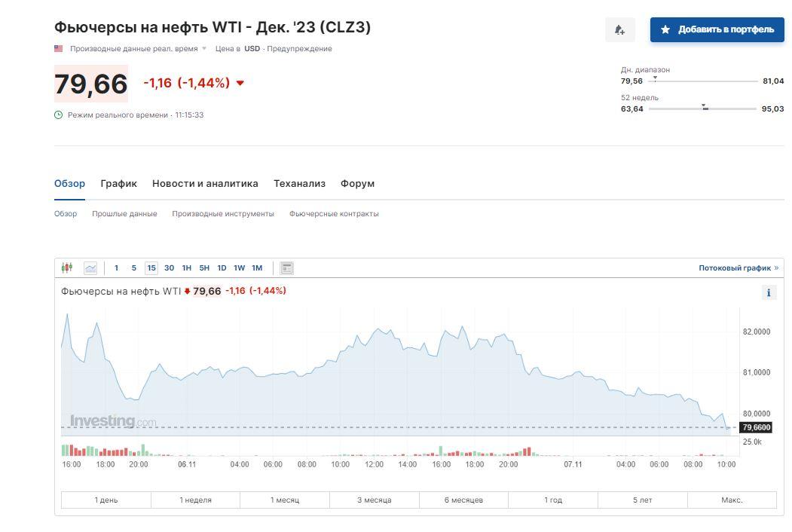Click the 52-week high value 95,03
Screen dimensions: 792x532
pyautogui.click(x=773, y=109)
